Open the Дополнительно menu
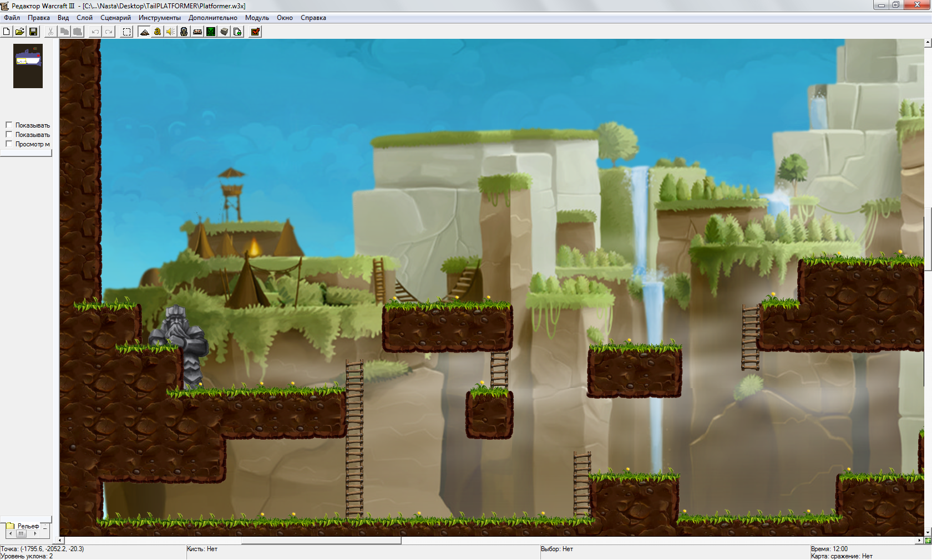This screenshot has height=560, width=932. [x=213, y=18]
